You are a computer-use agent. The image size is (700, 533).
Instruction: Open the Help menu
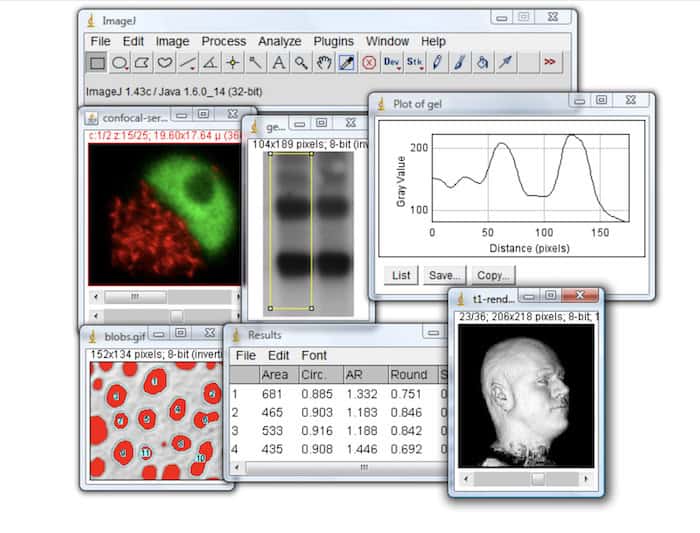pos(433,42)
